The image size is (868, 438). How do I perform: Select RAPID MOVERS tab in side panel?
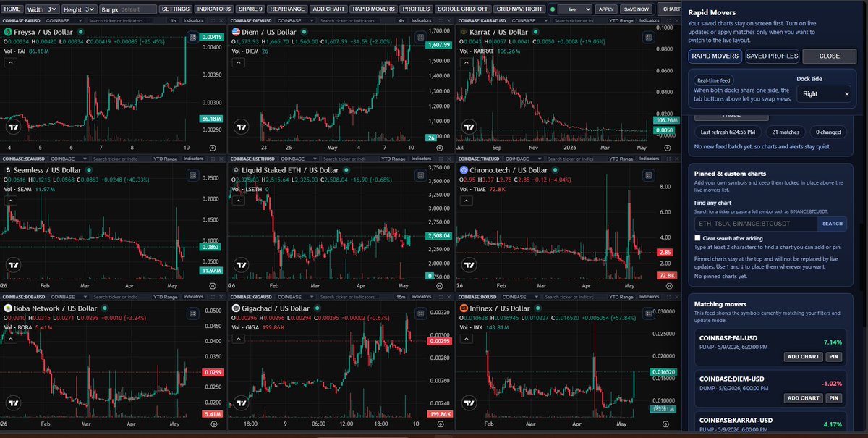(714, 56)
